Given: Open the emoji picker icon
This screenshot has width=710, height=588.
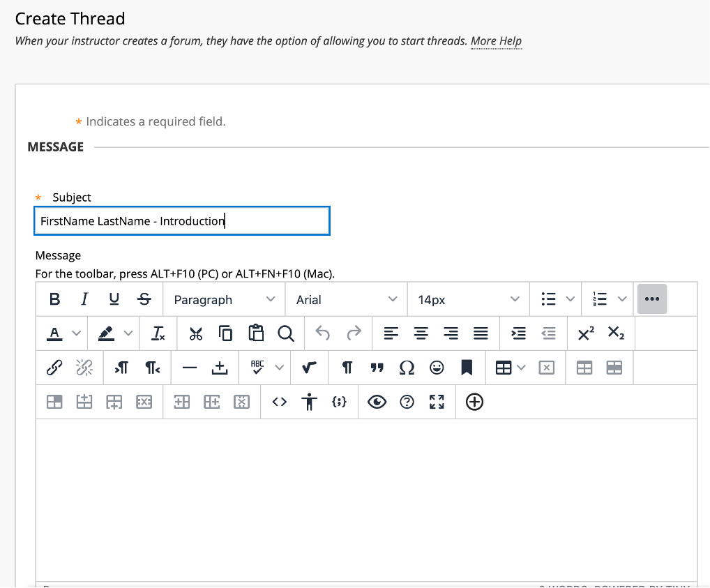Looking at the screenshot, I should pos(437,368).
